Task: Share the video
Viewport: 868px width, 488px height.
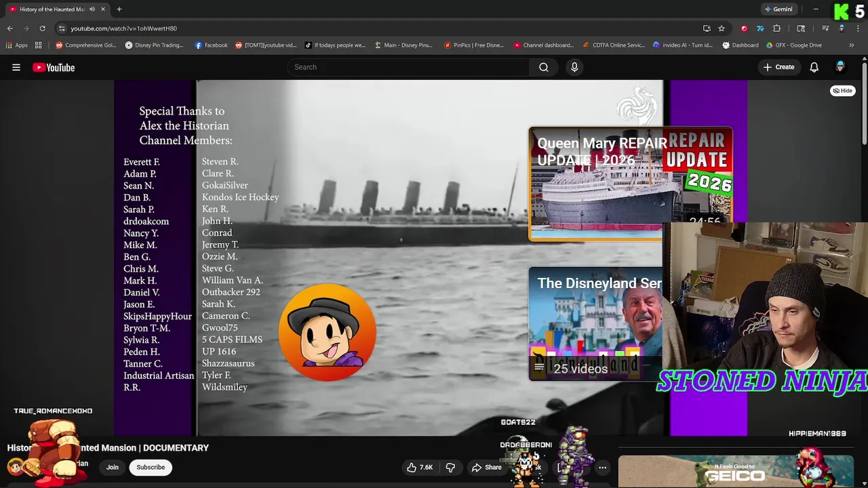Action: click(486, 467)
